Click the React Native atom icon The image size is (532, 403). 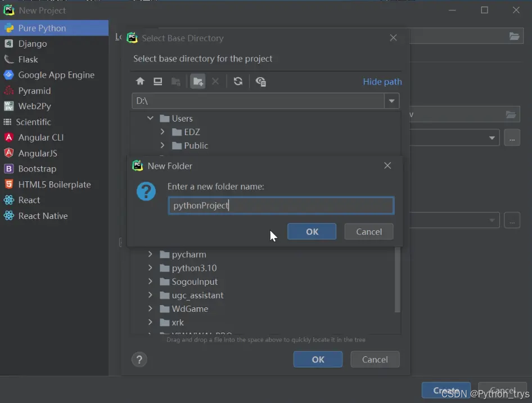(9, 216)
